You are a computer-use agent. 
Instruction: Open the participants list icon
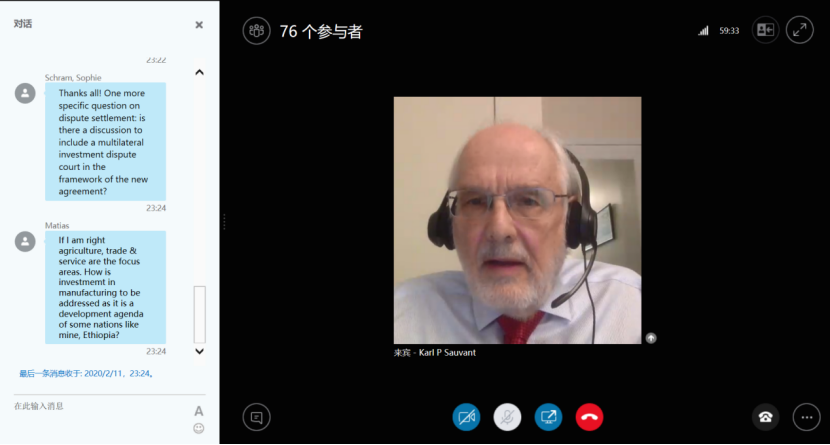[256, 31]
